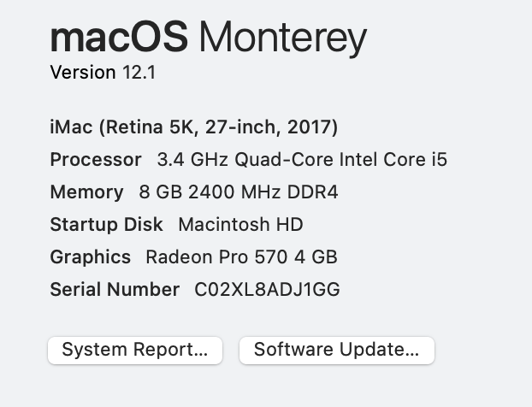Select the iMac Retina 5K model line
The height and width of the screenshot is (407, 532).
pyautogui.click(x=194, y=127)
